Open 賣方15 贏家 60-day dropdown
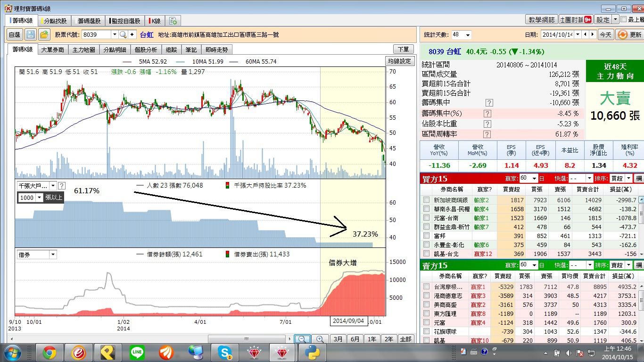Image resolution: width=644 pixels, height=362 pixels. 534,265
